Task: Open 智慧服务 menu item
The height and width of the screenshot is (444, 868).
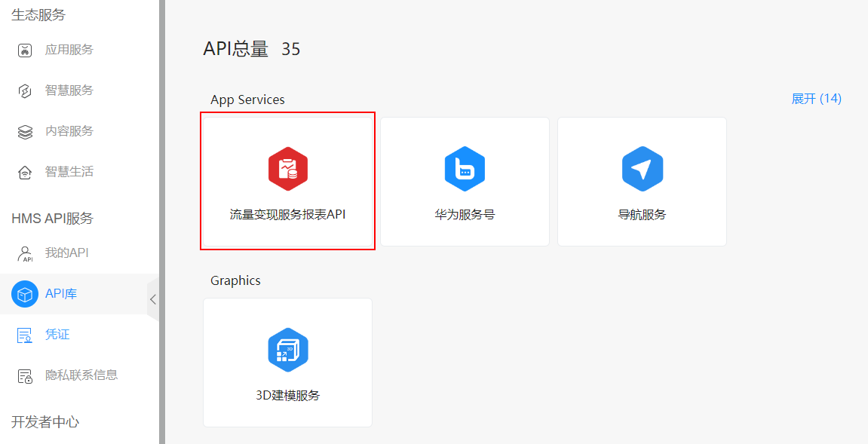Action: tap(69, 90)
